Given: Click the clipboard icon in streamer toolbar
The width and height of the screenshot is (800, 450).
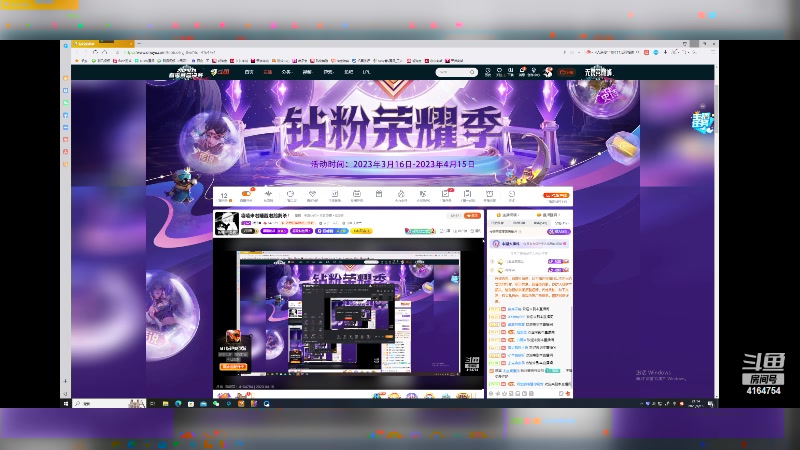Looking at the screenshot, I should click(x=467, y=194).
